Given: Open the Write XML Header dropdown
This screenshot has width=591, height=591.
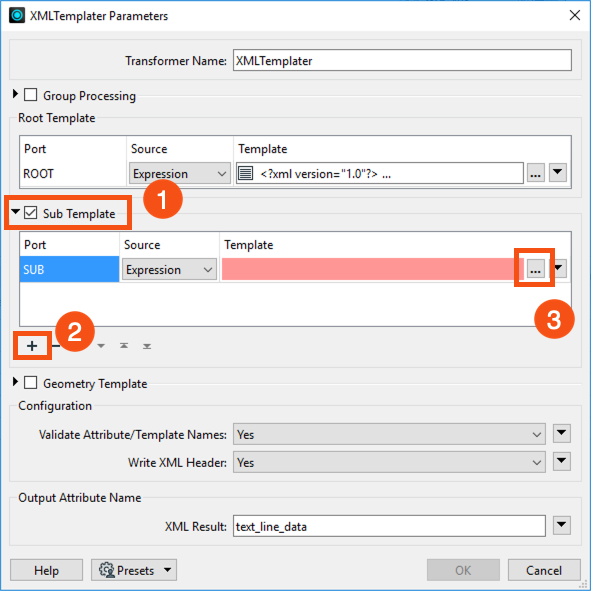Looking at the screenshot, I should point(389,462).
